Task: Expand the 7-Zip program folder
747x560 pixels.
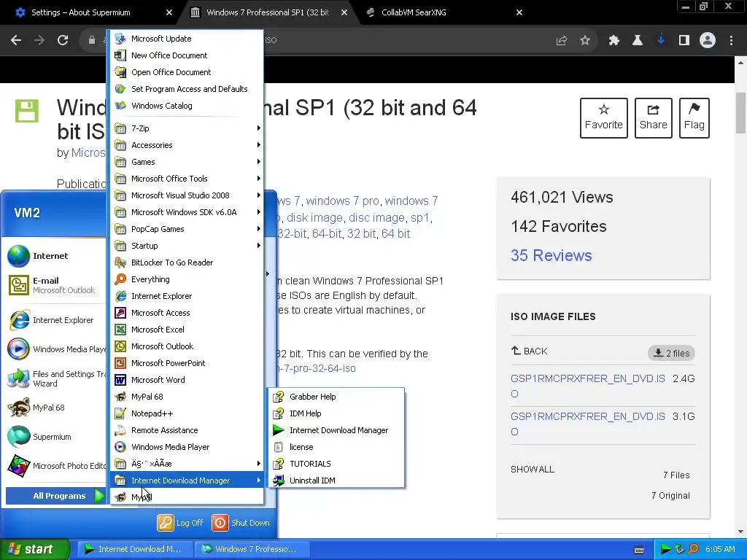Action: [187, 128]
